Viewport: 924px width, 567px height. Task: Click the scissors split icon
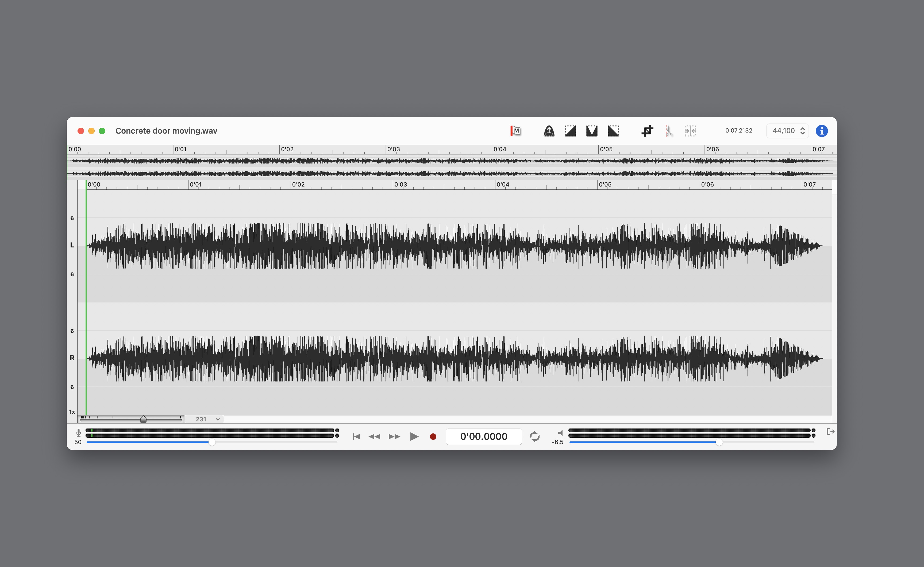[x=668, y=131]
